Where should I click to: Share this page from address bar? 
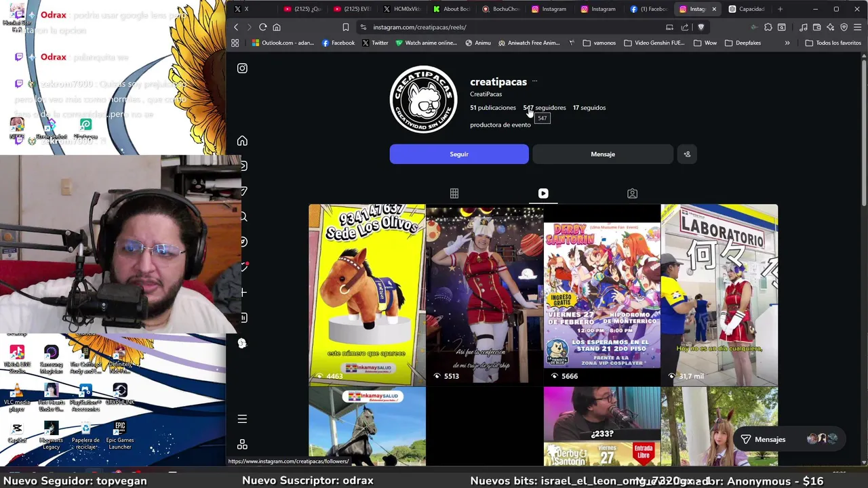685,27
